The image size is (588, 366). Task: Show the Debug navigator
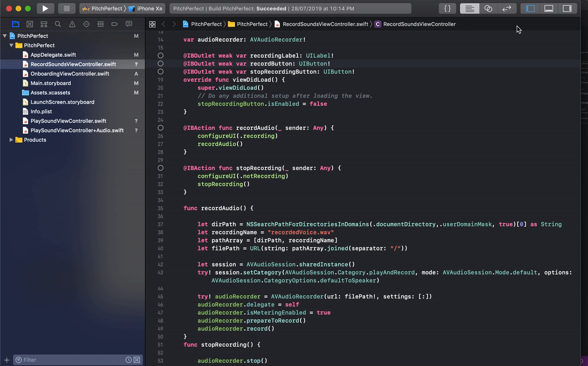click(x=101, y=24)
